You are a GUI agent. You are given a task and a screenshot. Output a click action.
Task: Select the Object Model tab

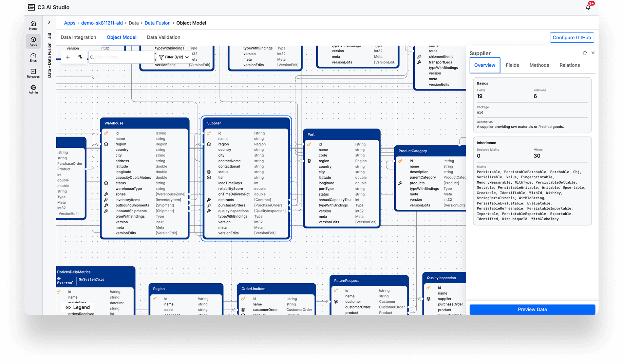121,37
